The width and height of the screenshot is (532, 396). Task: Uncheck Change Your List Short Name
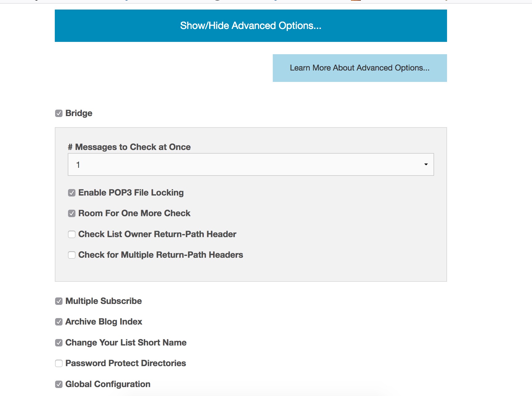[x=59, y=343]
